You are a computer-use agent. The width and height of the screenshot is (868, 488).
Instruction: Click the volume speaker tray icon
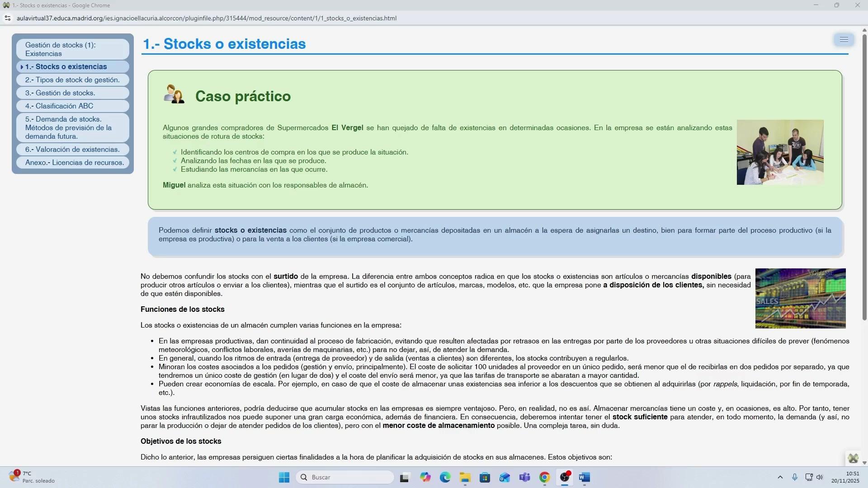(820, 477)
